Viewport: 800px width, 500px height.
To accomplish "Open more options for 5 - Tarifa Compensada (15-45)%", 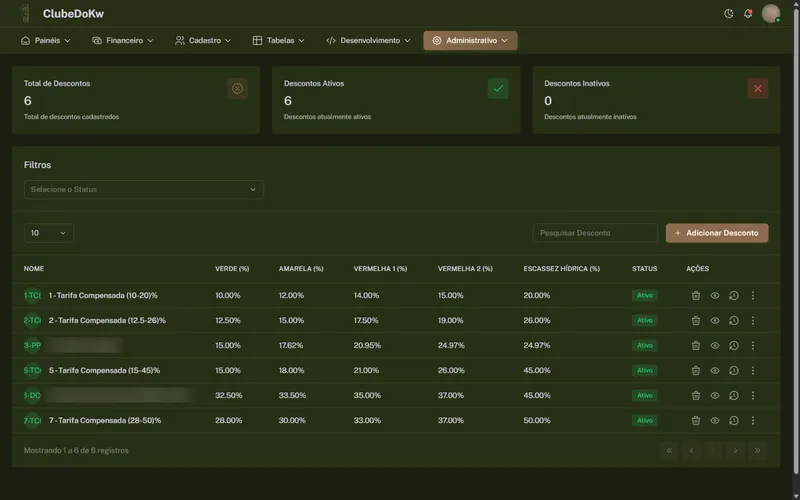I will click(753, 370).
